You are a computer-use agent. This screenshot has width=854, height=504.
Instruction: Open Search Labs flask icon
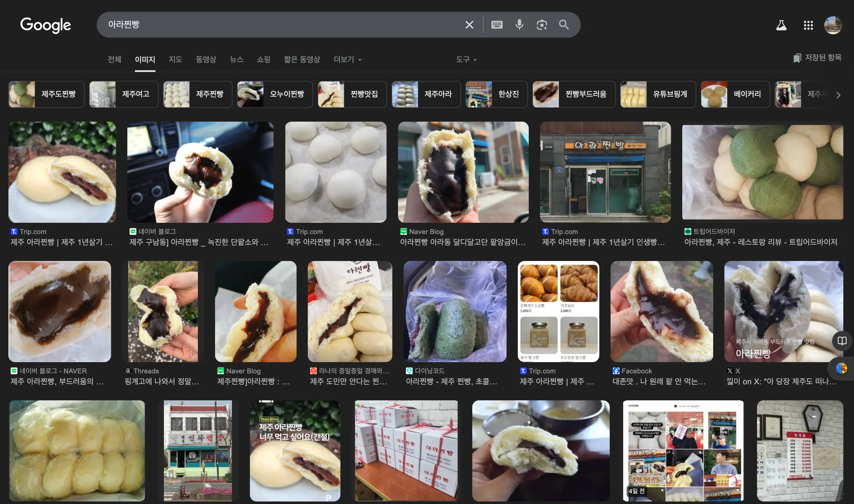point(781,25)
